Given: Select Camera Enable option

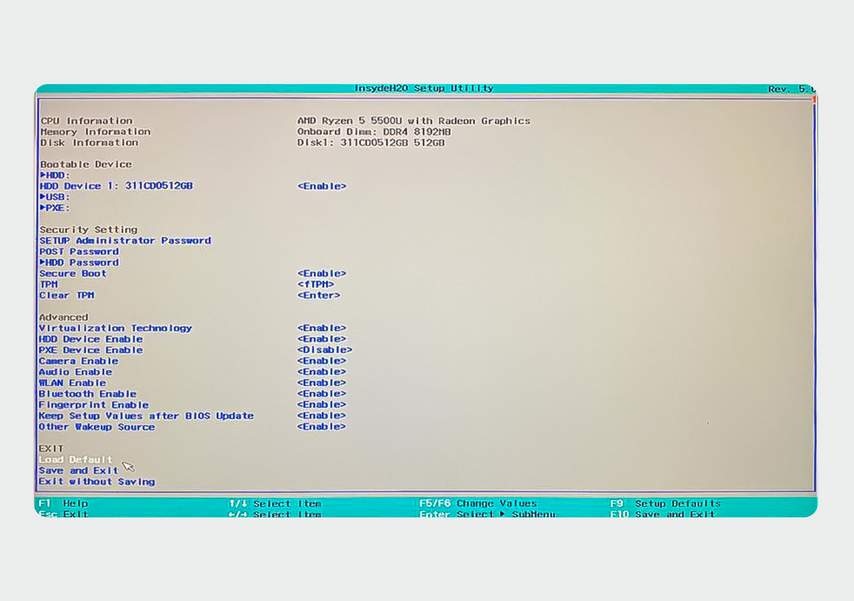Looking at the screenshot, I should pos(78,361).
